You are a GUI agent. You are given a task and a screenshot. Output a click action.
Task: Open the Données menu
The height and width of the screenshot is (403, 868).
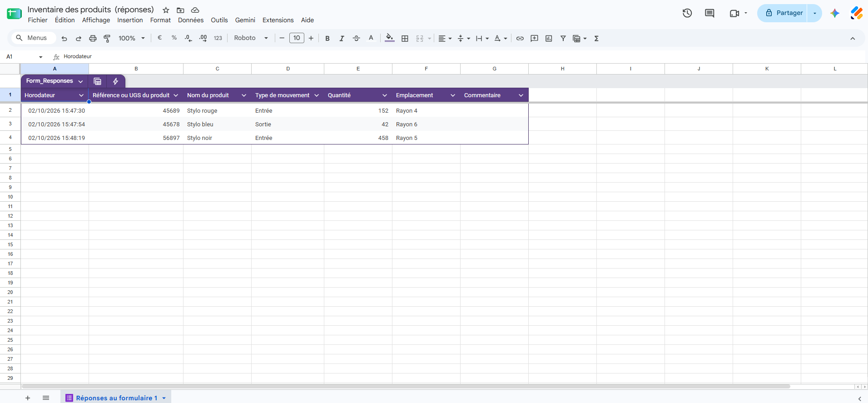tap(191, 20)
